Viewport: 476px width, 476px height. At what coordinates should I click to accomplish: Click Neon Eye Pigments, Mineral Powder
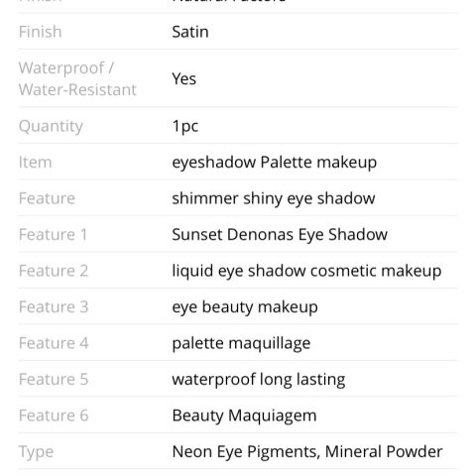[x=307, y=452]
